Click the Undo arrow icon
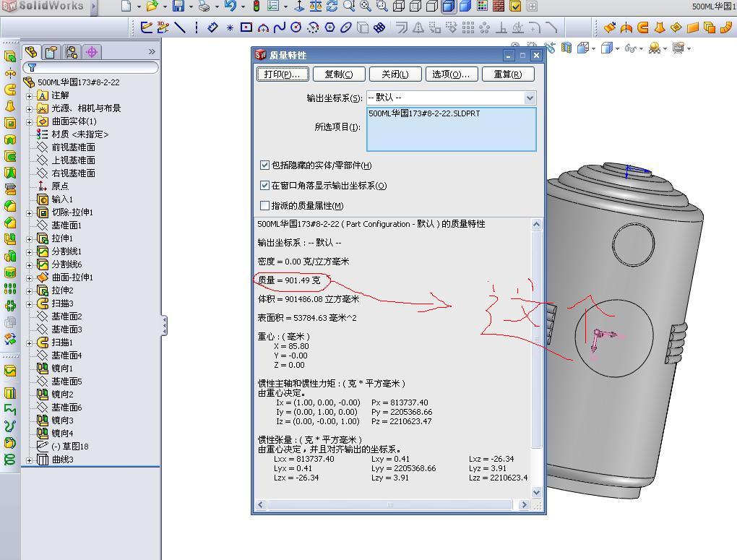Image resolution: width=737 pixels, height=560 pixels. pos(230,6)
